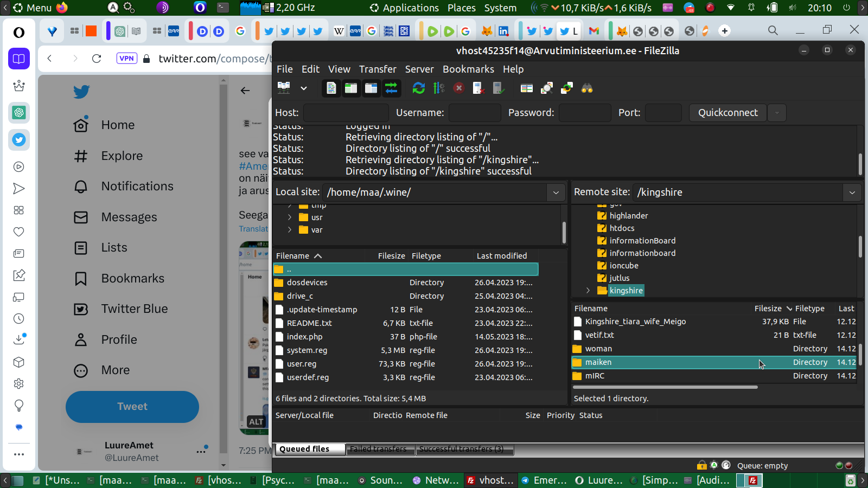Toggle synchronized browsing icon
868x488 pixels.
[x=567, y=88]
